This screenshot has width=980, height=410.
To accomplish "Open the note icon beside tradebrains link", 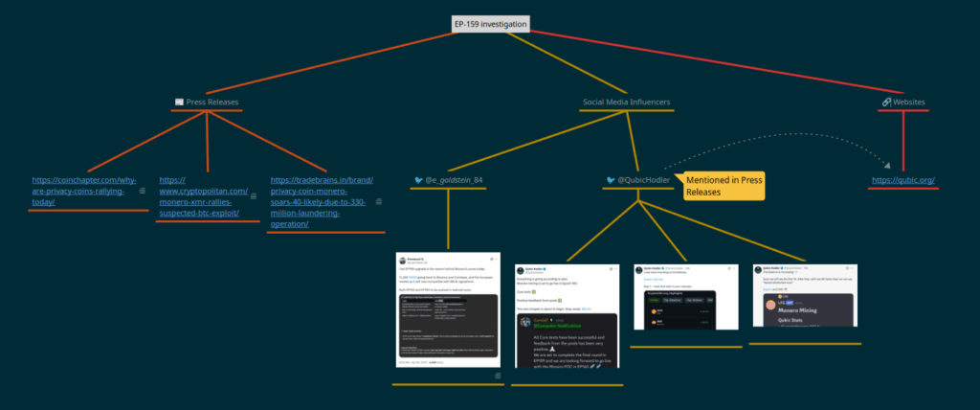I will [379, 201].
